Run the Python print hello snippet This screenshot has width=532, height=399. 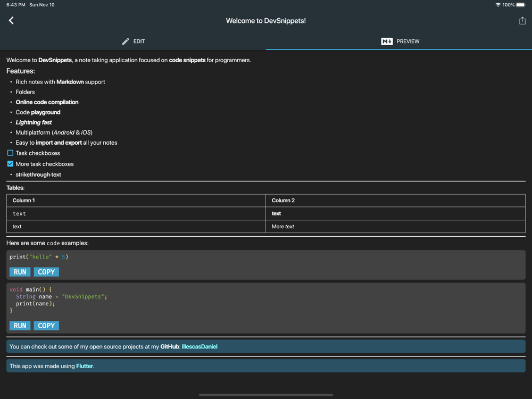pos(20,272)
